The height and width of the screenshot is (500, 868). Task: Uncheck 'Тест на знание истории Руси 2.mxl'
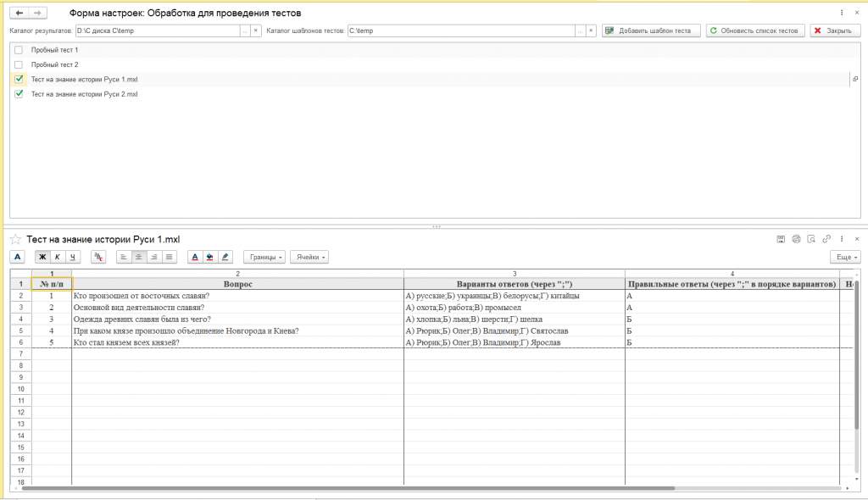pyautogui.click(x=19, y=94)
